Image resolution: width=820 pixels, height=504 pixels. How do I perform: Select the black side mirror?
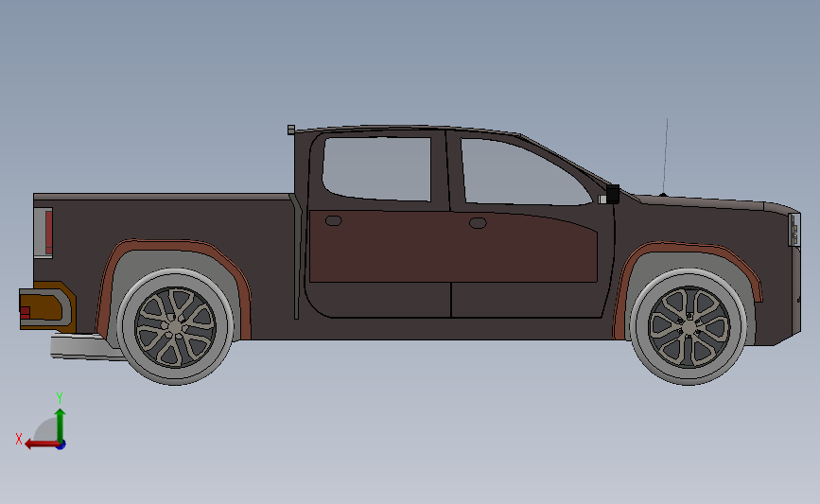point(613,194)
